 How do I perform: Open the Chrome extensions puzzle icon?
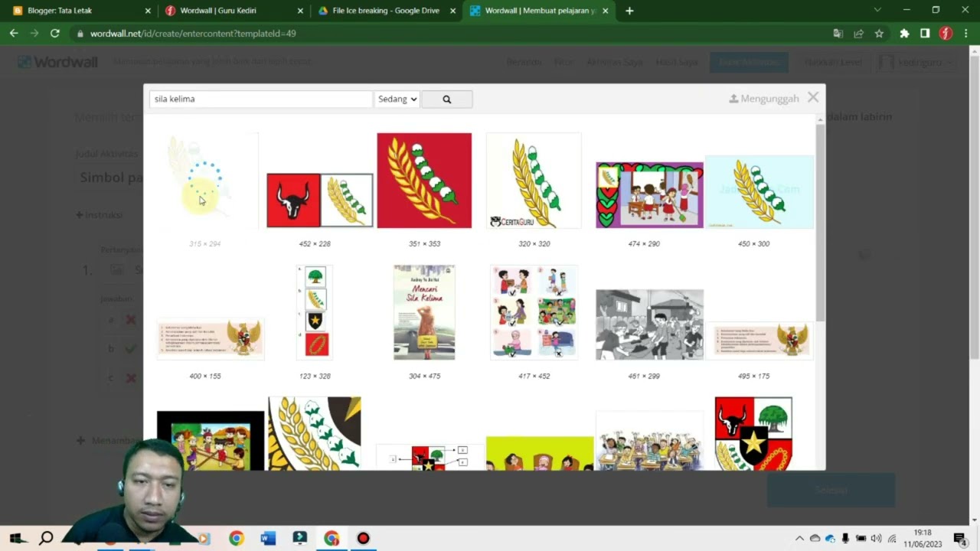click(x=904, y=34)
